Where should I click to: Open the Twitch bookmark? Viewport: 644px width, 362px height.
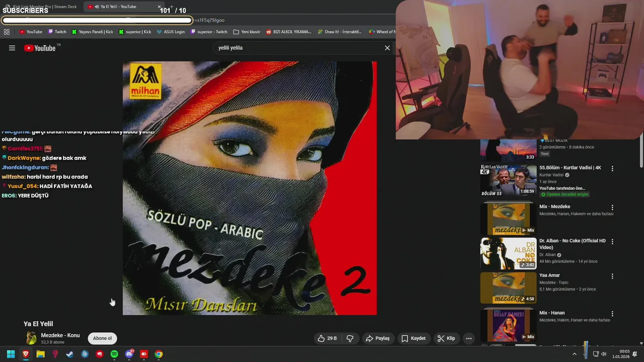pyautogui.click(x=57, y=32)
